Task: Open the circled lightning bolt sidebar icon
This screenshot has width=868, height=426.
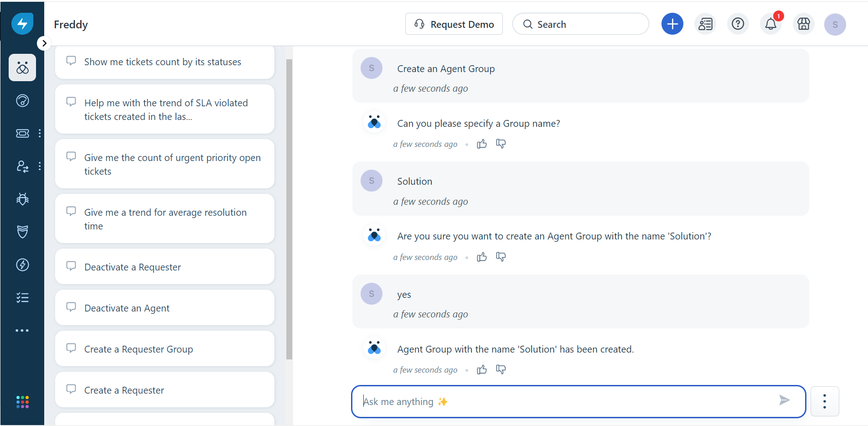Action: (22, 265)
